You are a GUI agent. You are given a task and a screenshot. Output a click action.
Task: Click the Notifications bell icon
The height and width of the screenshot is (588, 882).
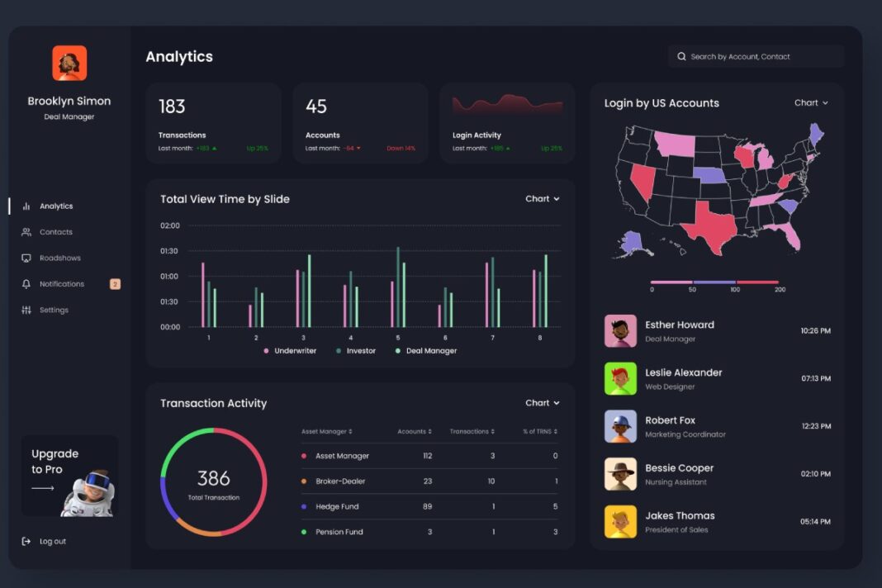point(26,284)
